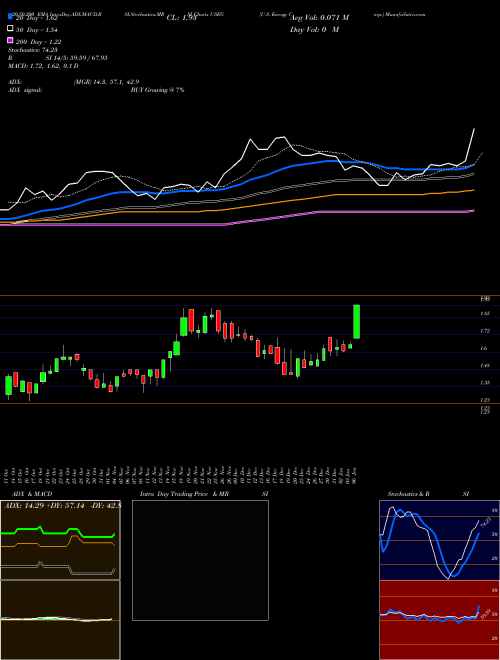Click the 'MACD: 1.72, 1.62, 0.1 D' readout

[x=43, y=66]
